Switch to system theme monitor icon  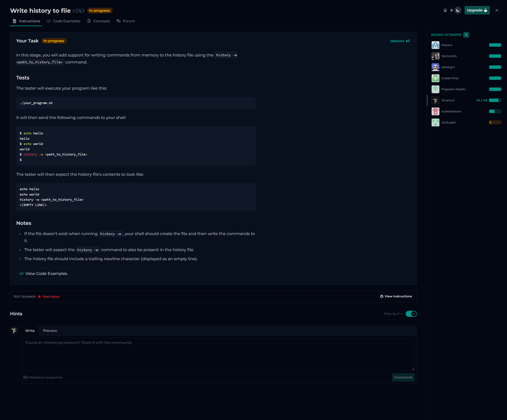coord(445,10)
